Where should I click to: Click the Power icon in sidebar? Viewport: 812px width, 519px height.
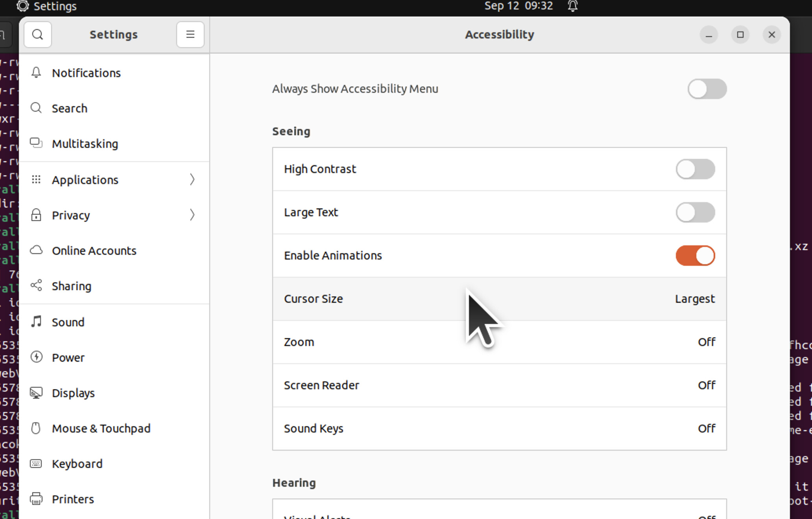pyautogui.click(x=36, y=357)
